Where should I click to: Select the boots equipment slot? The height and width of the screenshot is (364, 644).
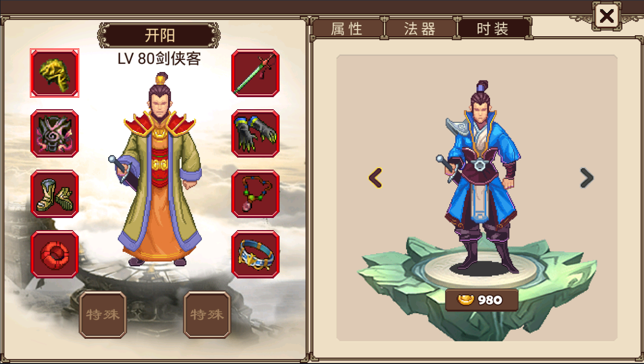click(54, 194)
